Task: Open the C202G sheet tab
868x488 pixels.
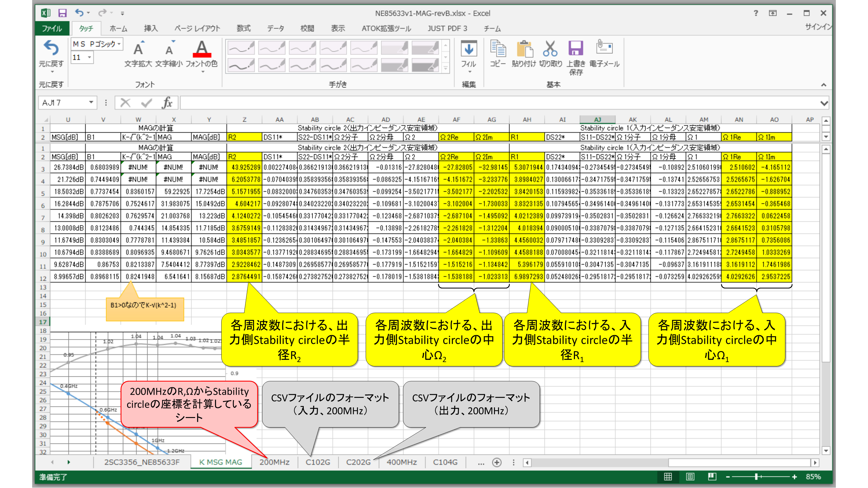Action: click(358, 462)
